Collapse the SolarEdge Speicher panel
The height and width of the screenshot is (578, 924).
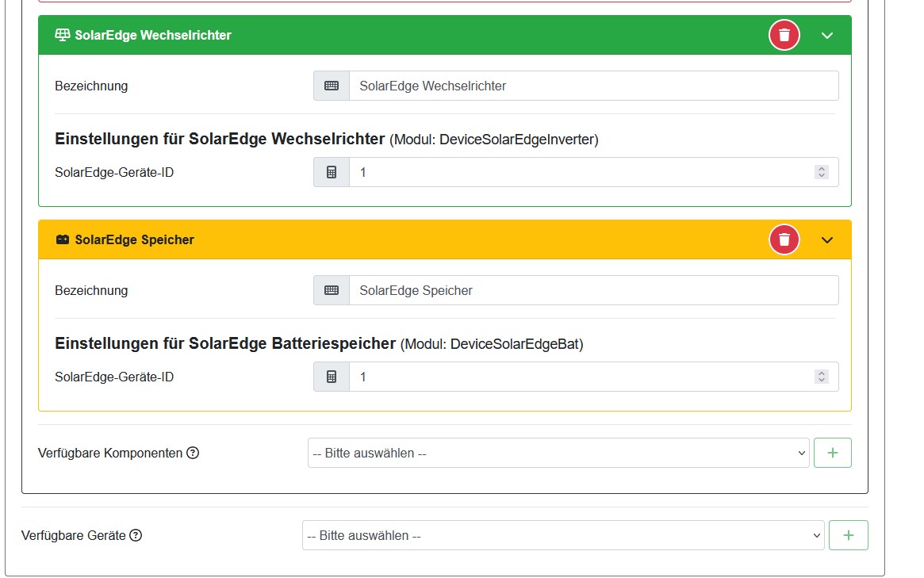(826, 239)
